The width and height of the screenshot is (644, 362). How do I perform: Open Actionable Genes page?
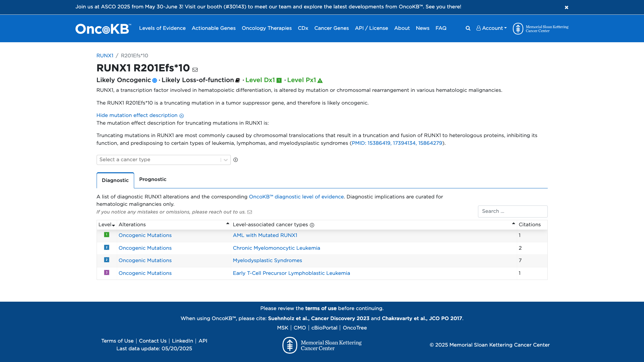click(x=214, y=28)
